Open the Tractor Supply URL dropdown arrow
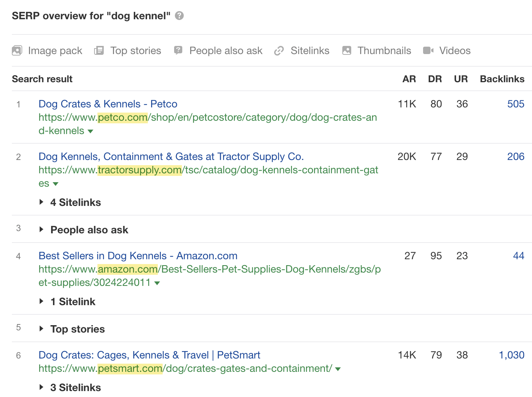This screenshot has width=532, height=397. point(56,184)
